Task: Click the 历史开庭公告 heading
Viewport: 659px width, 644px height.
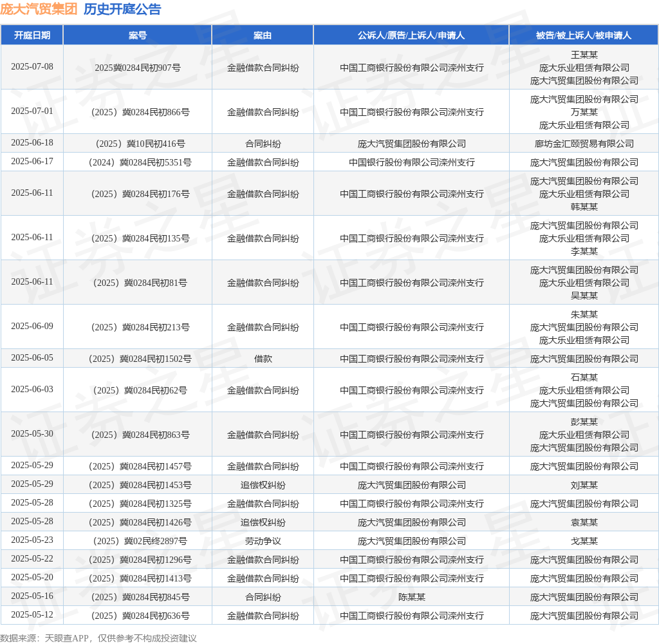Action: [122, 9]
